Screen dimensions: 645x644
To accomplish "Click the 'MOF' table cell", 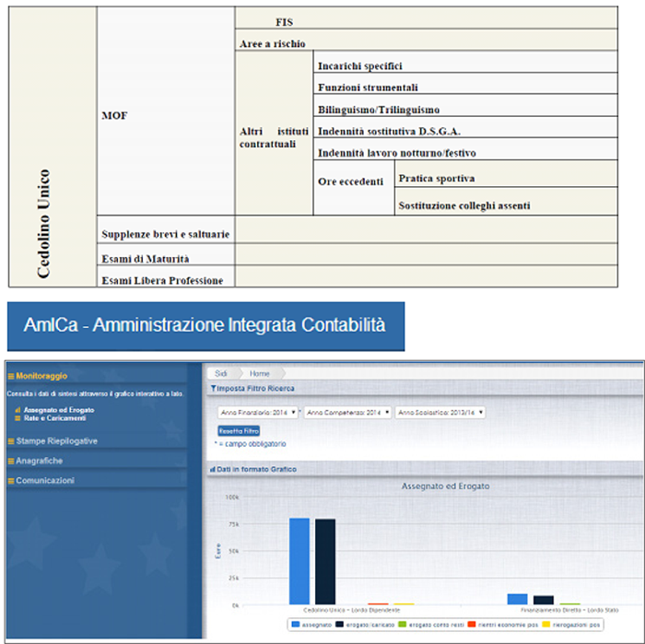I will pyautogui.click(x=166, y=111).
